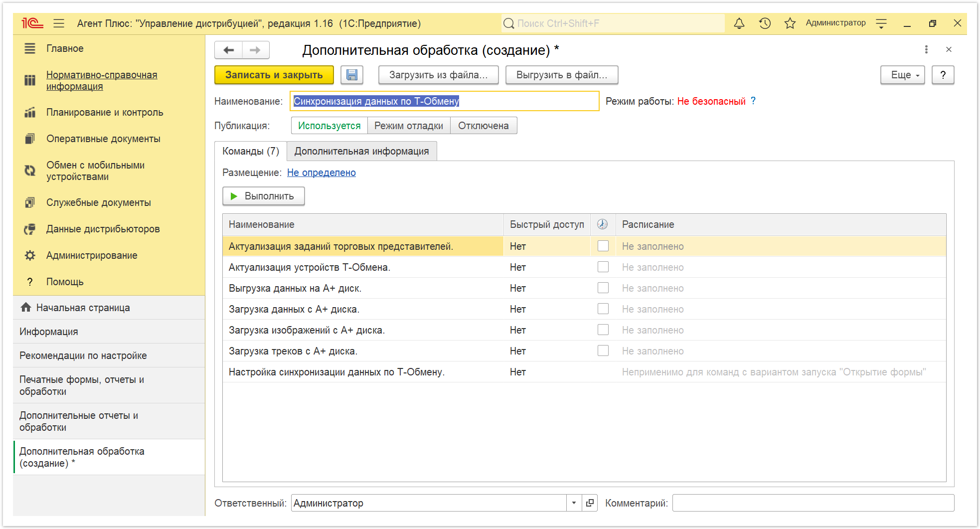The height and width of the screenshot is (529, 980).
Task: Click the 1C logo icon
Action: click(x=32, y=23)
